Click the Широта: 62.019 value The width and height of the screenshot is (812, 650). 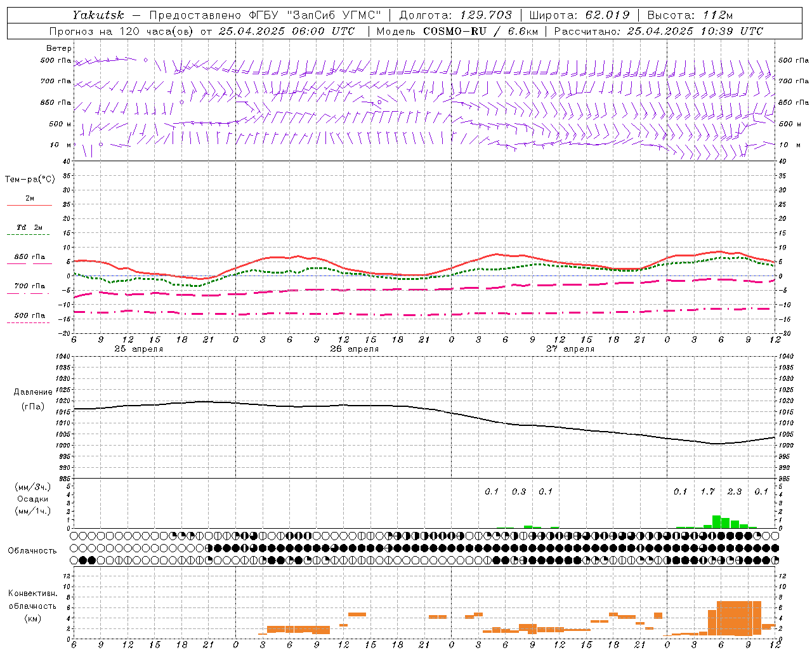click(x=579, y=15)
